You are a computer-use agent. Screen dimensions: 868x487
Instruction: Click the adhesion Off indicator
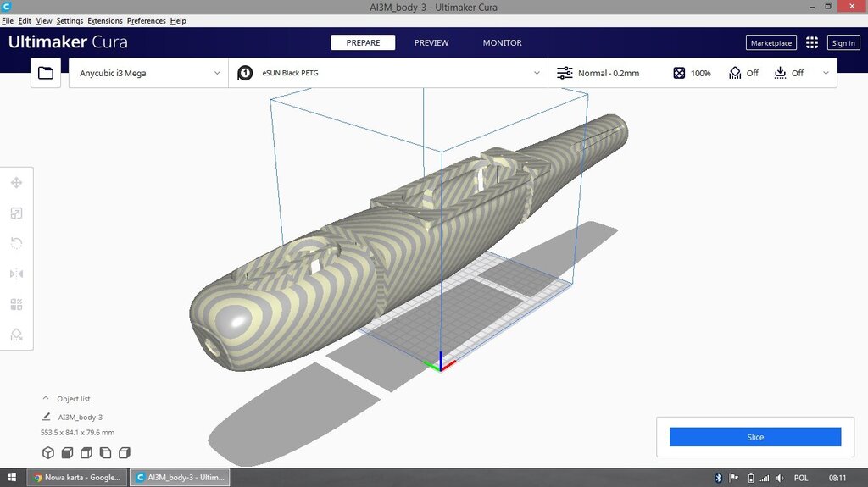pos(789,74)
